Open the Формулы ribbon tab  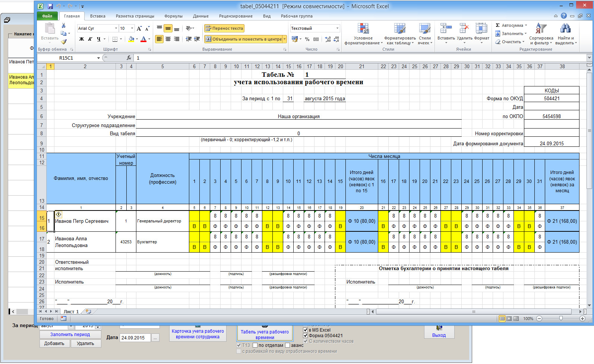pyautogui.click(x=173, y=16)
